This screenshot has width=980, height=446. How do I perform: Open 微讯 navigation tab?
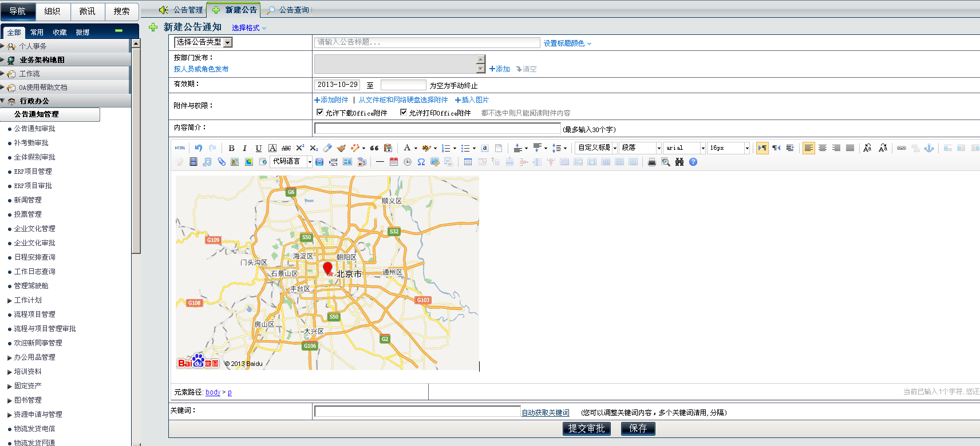(87, 11)
